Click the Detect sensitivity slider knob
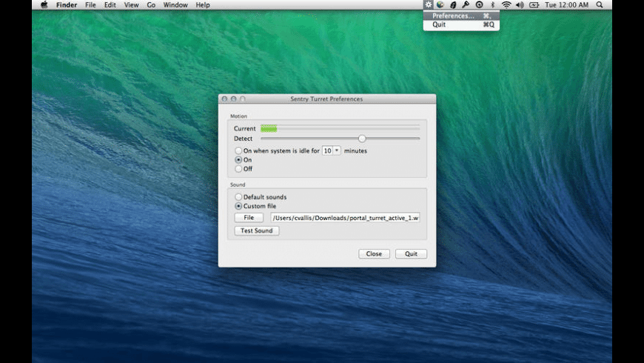Screen dimensions: 644x363 [362, 139]
